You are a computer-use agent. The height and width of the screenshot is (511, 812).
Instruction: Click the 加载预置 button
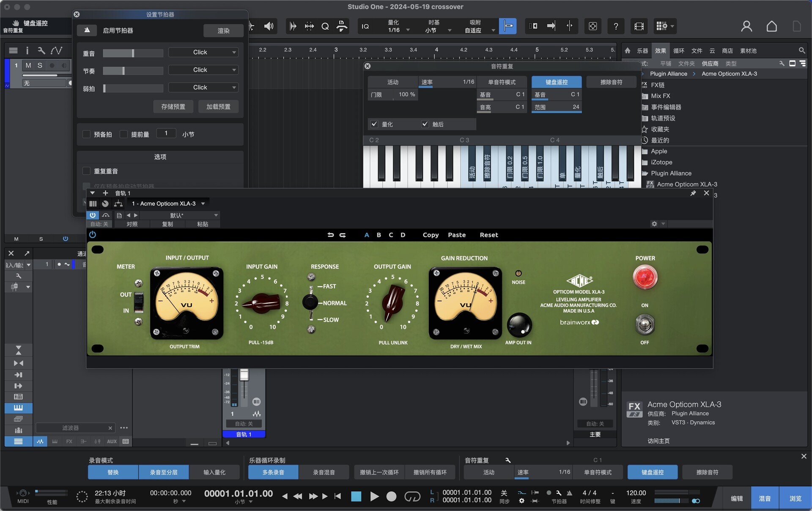(x=219, y=107)
